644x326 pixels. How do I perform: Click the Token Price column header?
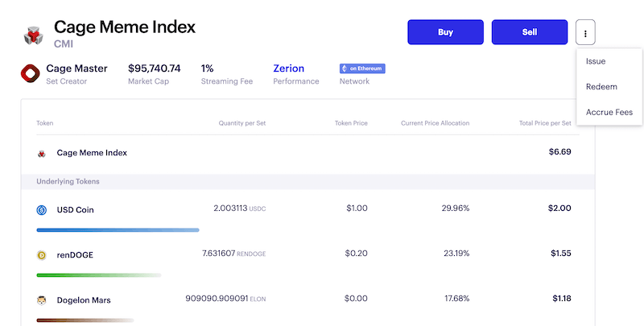click(351, 123)
